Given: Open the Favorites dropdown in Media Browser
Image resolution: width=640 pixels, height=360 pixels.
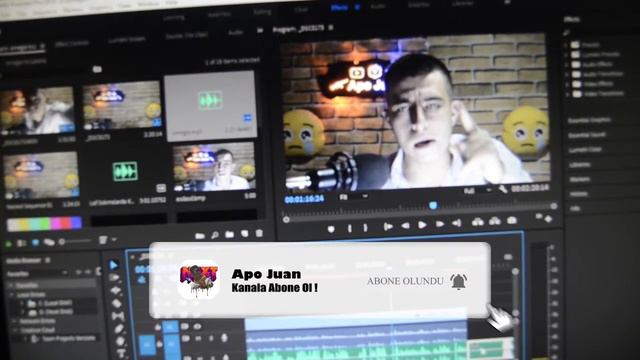Looking at the screenshot, I should pyautogui.click(x=37, y=273).
